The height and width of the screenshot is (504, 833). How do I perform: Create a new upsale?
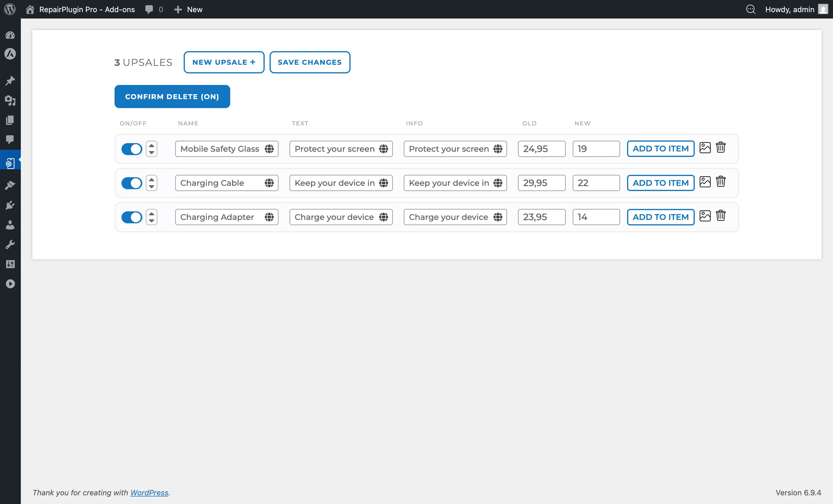(x=224, y=62)
